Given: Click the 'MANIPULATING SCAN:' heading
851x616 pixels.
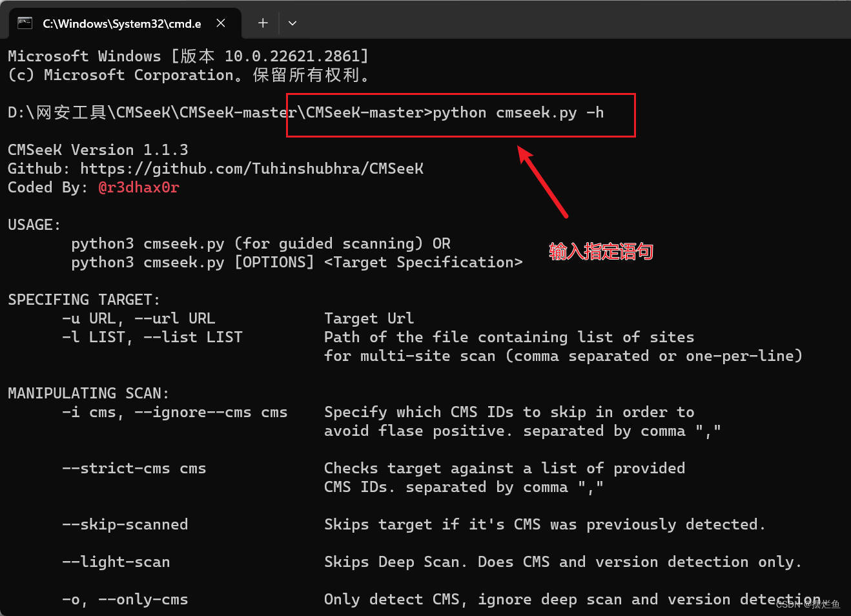Looking at the screenshot, I should click(88, 393).
